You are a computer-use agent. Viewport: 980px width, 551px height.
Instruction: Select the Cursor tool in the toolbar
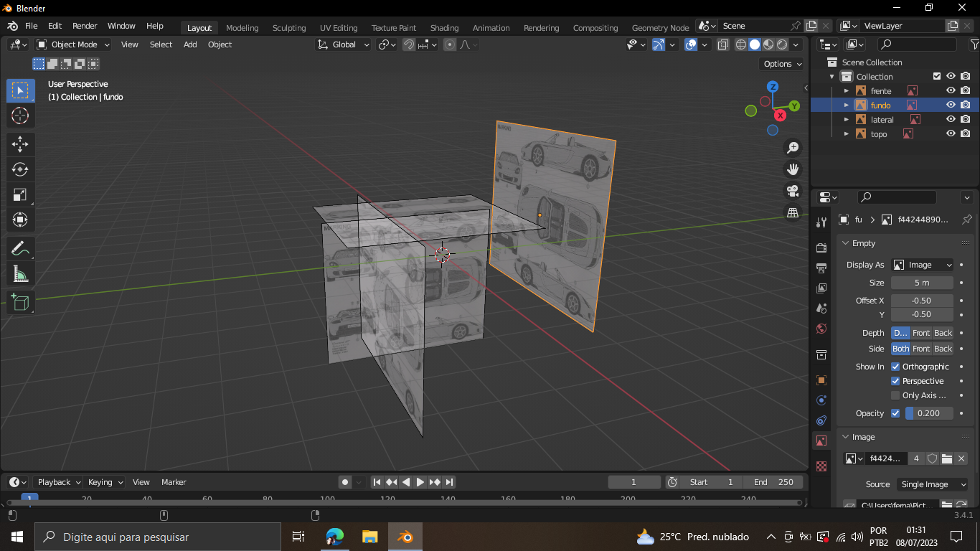(20, 116)
